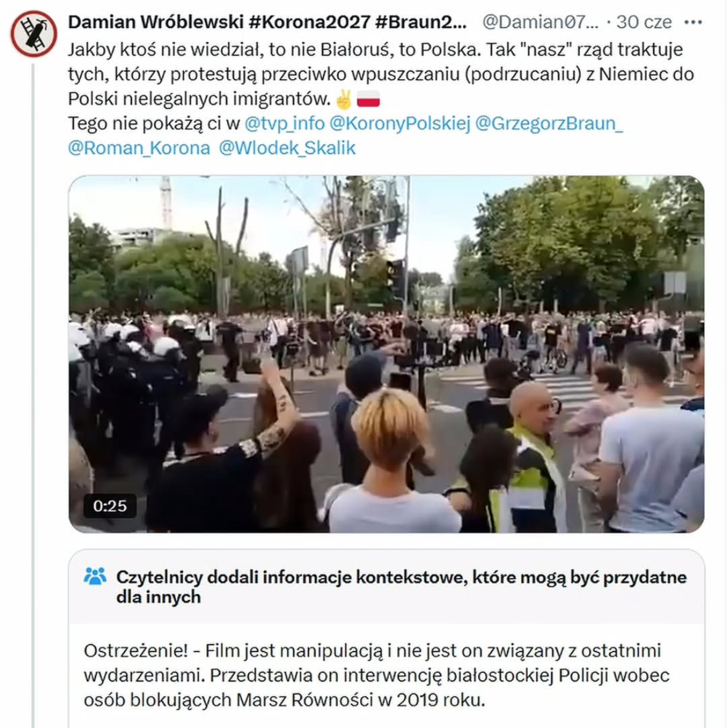Click the Polish flag emoji

pos(368,99)
